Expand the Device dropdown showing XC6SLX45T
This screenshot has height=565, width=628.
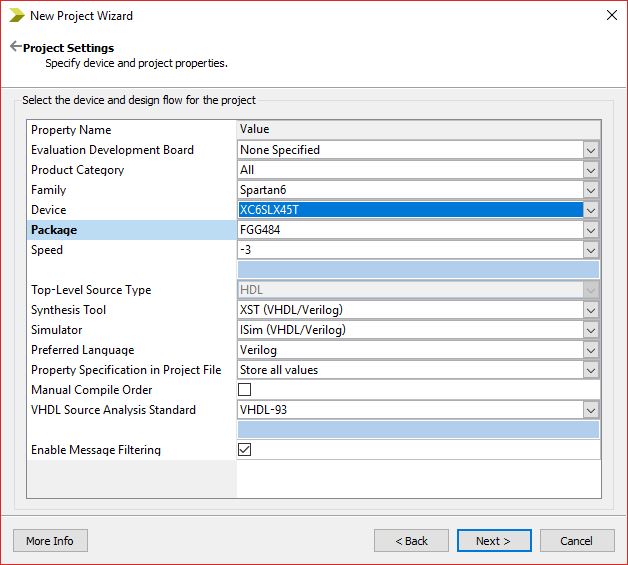(591, 210)
